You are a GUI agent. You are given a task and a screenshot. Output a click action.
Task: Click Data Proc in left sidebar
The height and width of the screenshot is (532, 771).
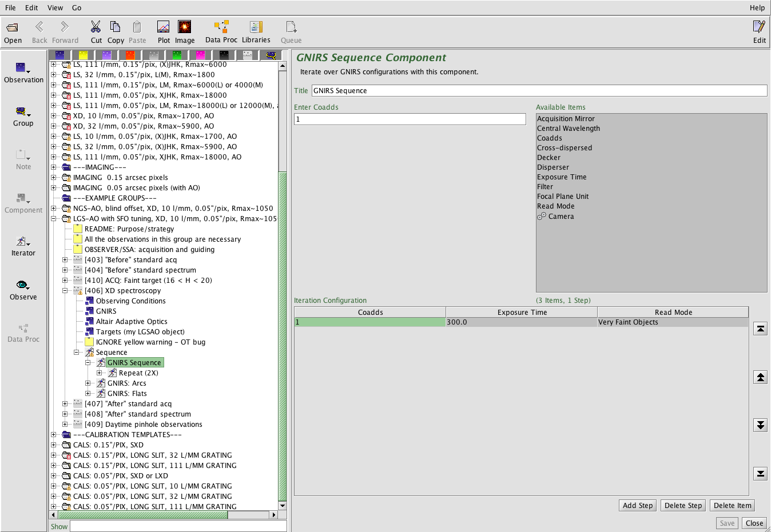point(23,333)
